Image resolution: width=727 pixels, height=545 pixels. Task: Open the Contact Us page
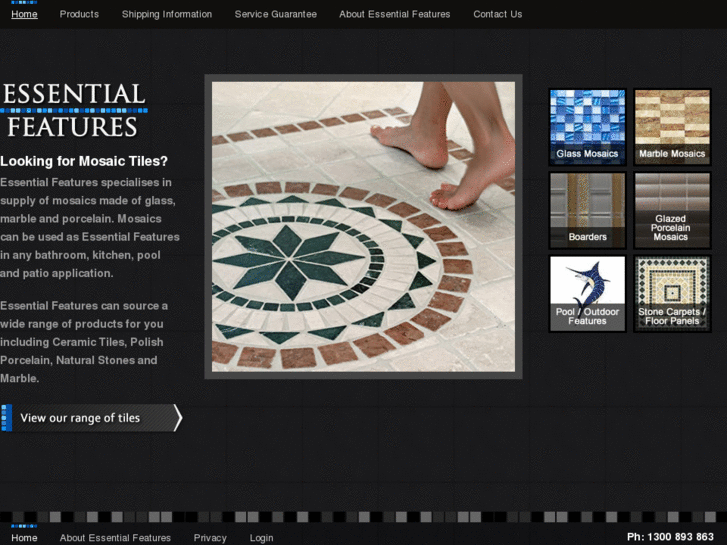(x=497, y=14)
